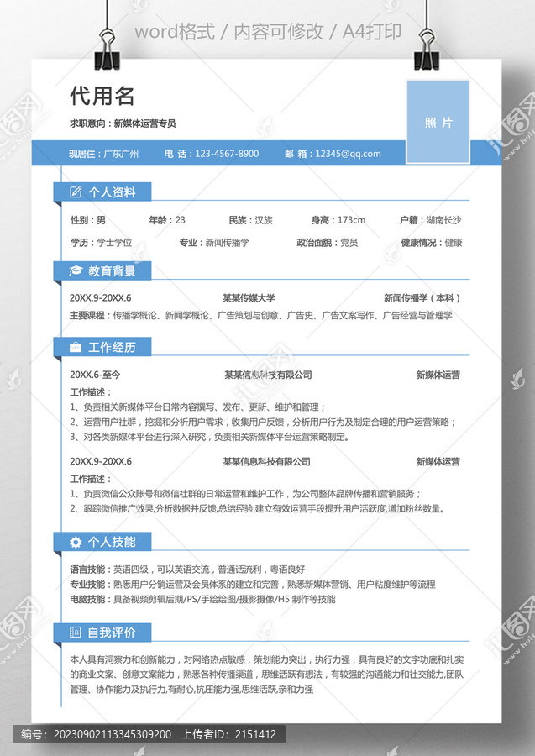Click the gear icon beside 个人技能
Image resolution: width=535 pixels, height=756 pixels.
pyautogui.click(x=76, y=542)
